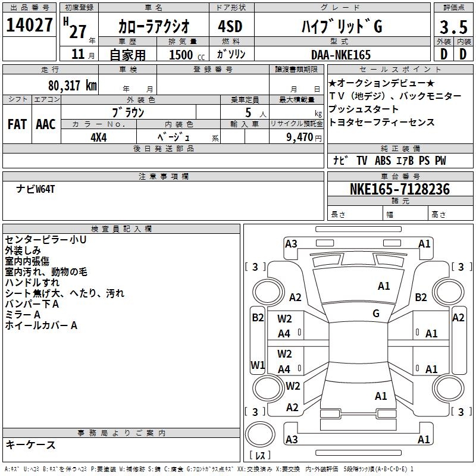
Task: Click the lot number 14027
Action: pyautogui.click(x=29, y=25)
